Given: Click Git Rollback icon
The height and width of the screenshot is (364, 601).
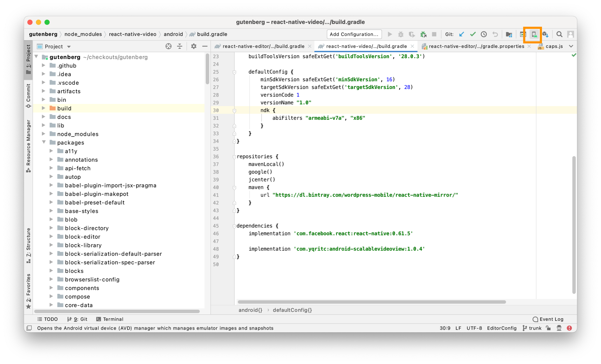Looking at the screenshot, I should [x=495, y=34].
